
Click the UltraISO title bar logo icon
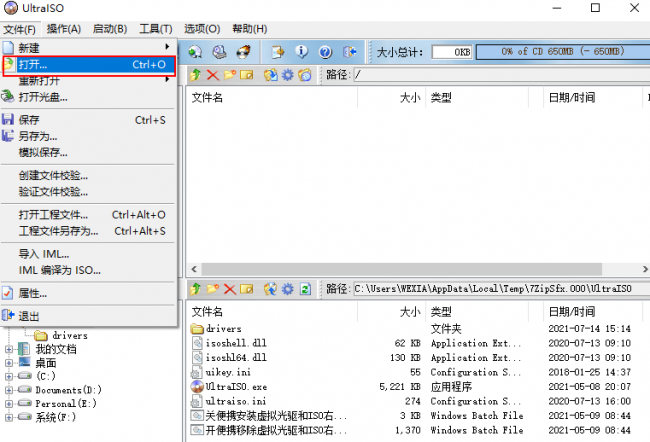pyautogui.click(x=11, y=8)
